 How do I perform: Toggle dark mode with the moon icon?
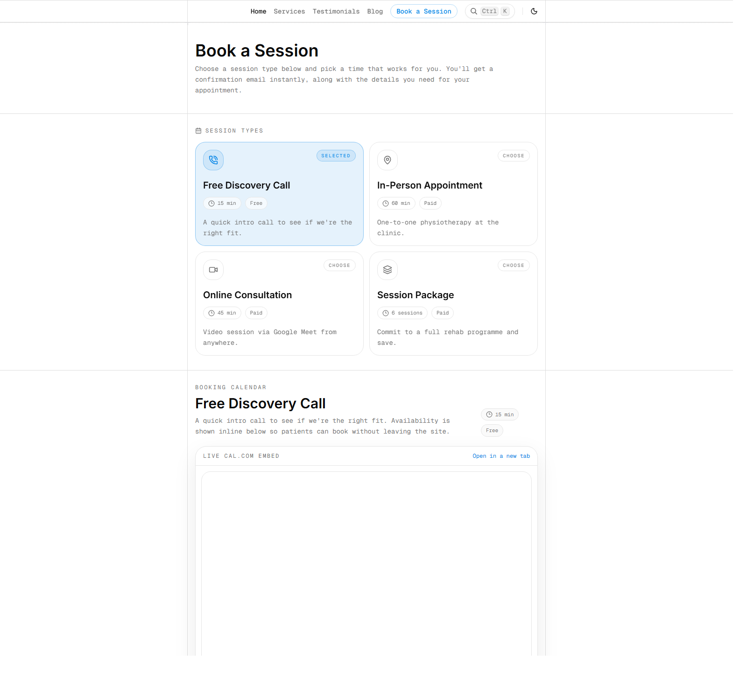coord(534,11)
